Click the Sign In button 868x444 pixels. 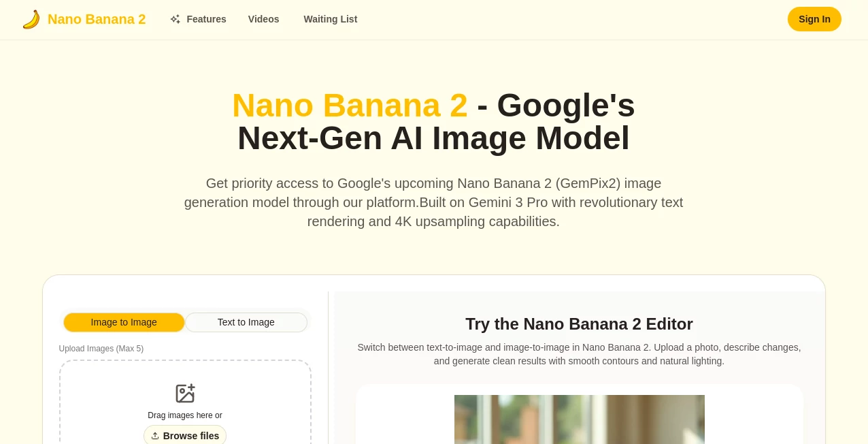click(x=814, y=19)
